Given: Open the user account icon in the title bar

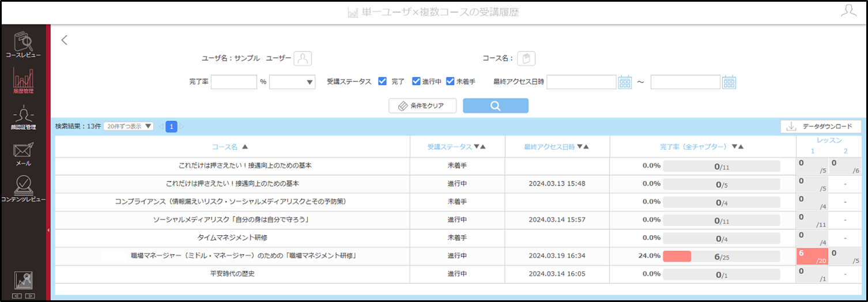Looking at the screenshot, I should (848, 11).
